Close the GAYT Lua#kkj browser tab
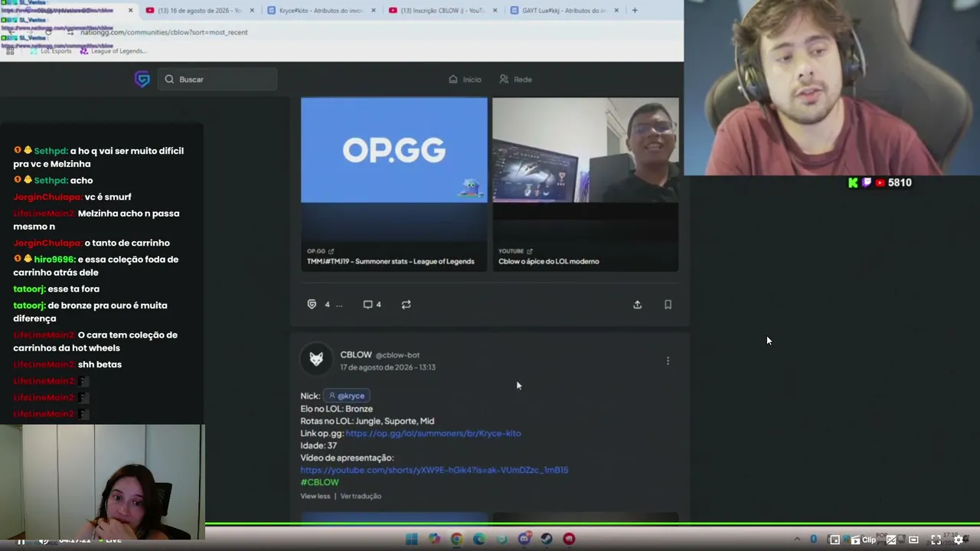The height and width of the screenshot is (551, 980). point(616,10)
